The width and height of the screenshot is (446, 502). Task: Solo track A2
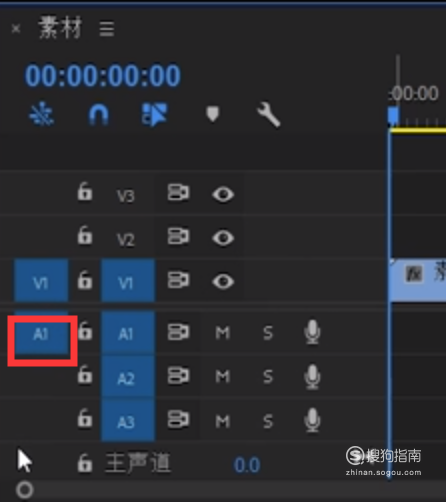[x=268, y=377]
